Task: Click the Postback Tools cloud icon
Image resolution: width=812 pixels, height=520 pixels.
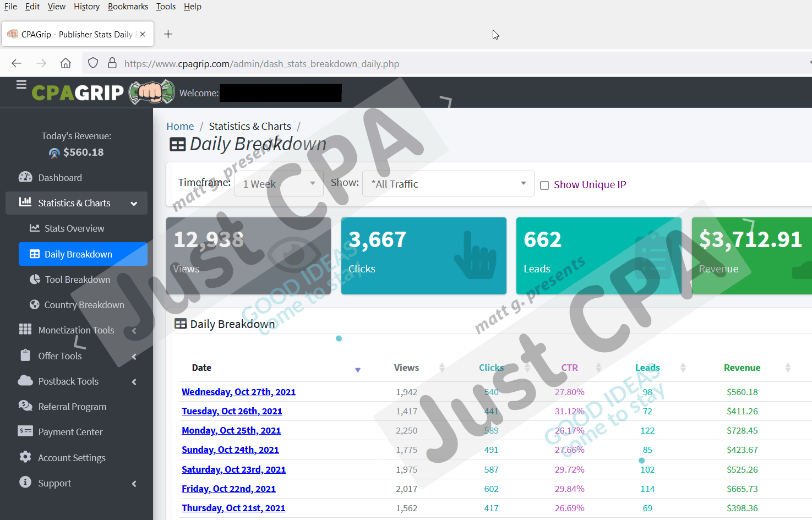Action: 25,380
